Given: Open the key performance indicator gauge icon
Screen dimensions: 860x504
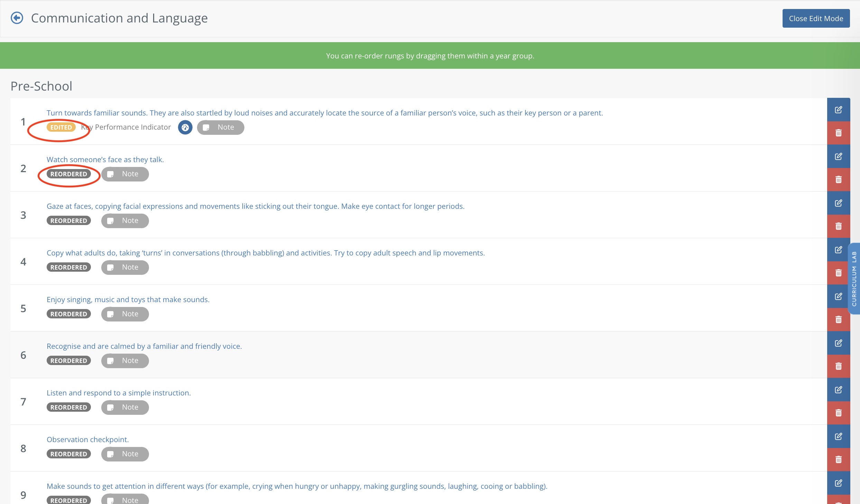Looking at the screenshot, I should click(x=185, y=128).
